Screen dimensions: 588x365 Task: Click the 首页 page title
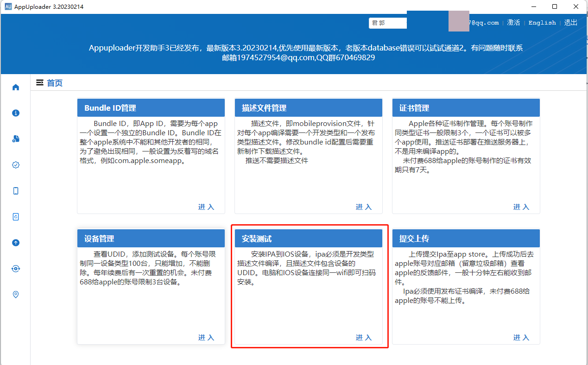coord(55,83)
